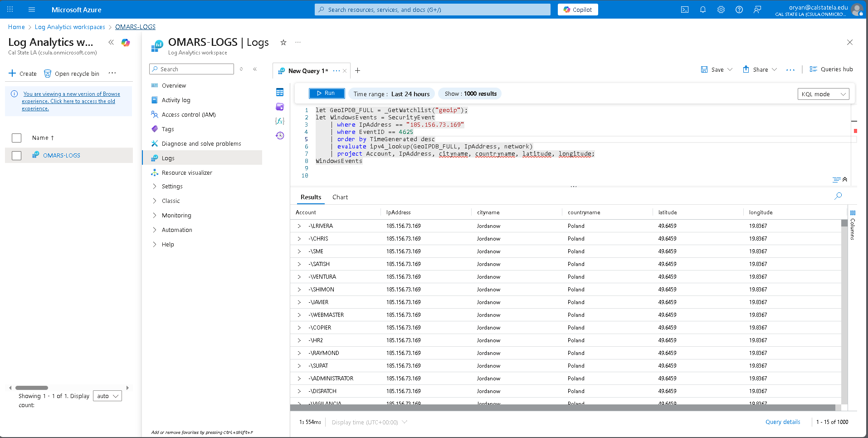The width and height of the screenshot is (868, 438).
Task: Switch to the Chart tab
Action: [340, 197]
